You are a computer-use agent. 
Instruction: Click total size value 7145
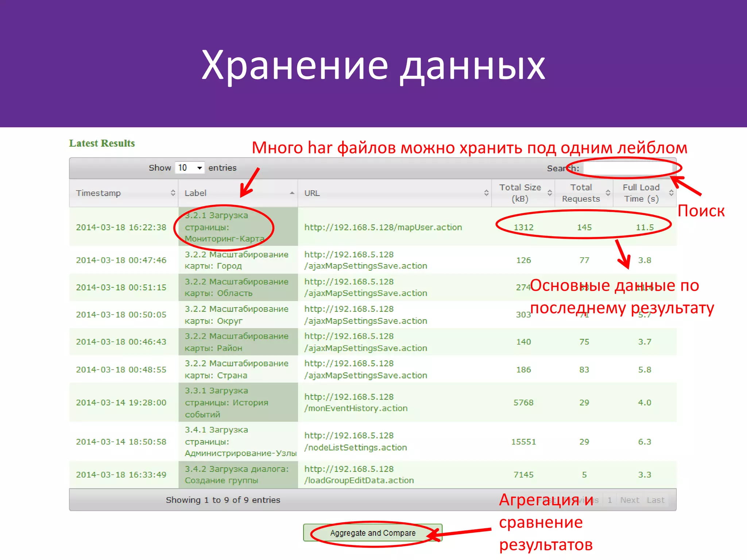pos(523,475)
